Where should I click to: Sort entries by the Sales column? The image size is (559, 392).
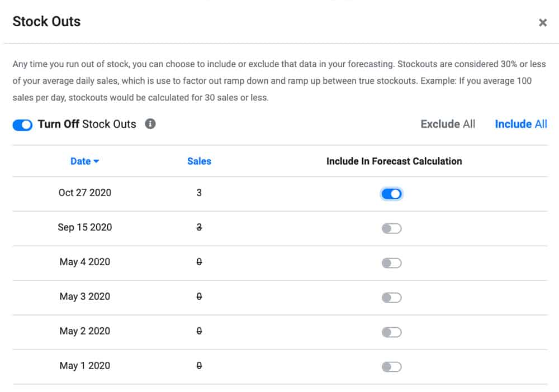199,161
